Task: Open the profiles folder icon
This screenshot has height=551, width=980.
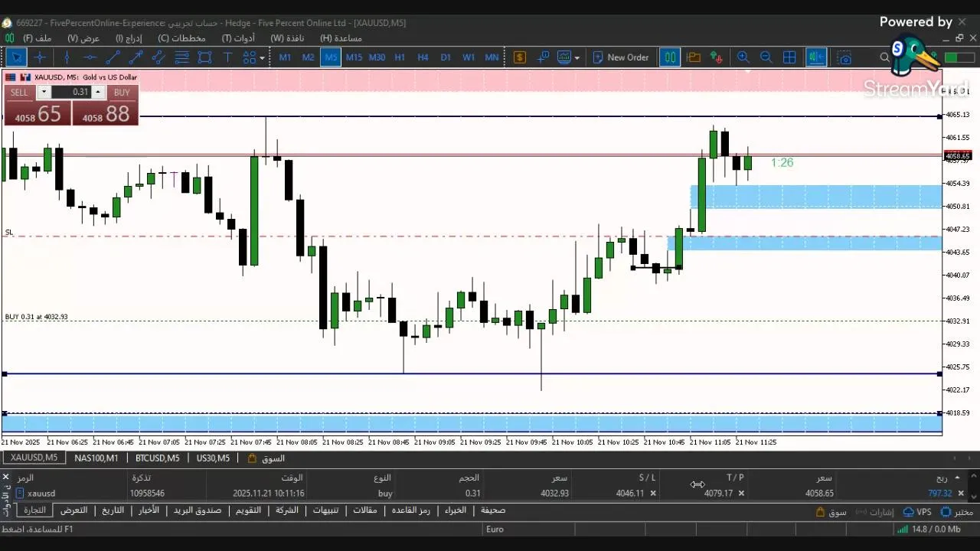Action: 694,57
